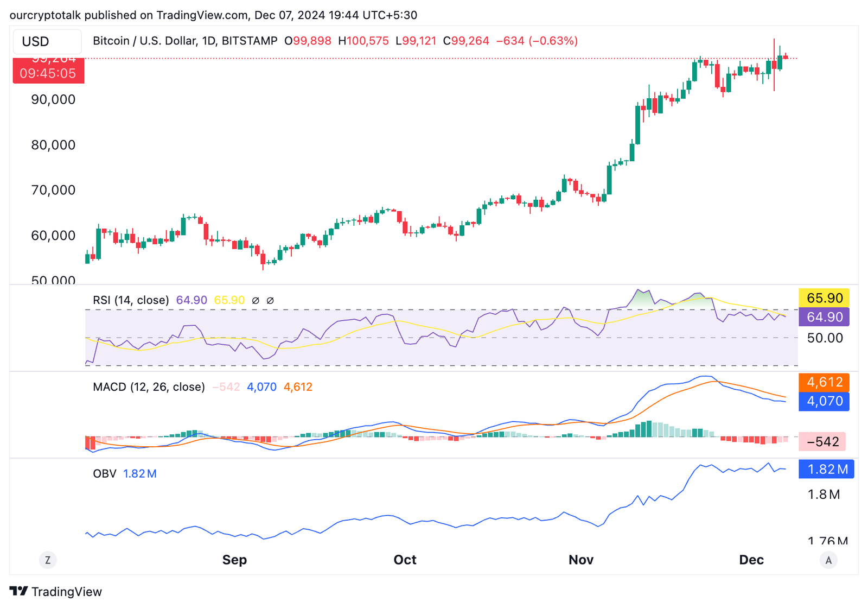Click the OBV indicator label
This screenshot has height=608, width=868.
tap(105, 473)
